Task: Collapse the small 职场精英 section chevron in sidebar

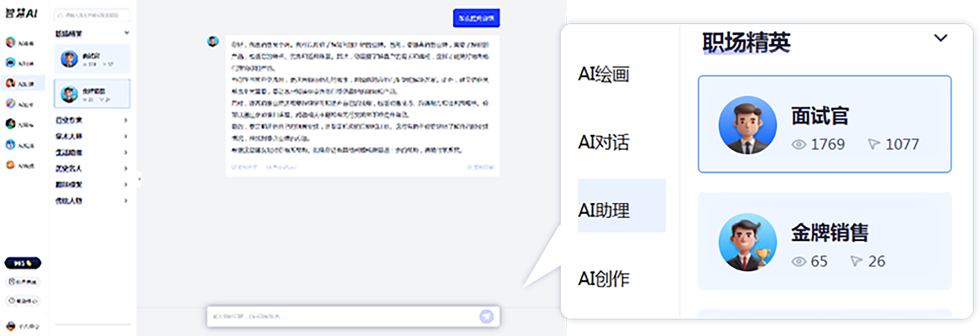Action: click(127, 33)
